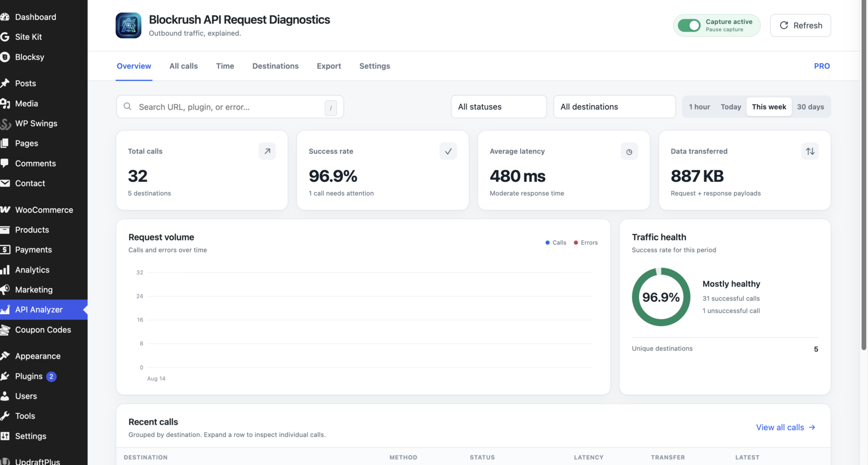Open the Export tab
Viewport: 868px width, 465px height.
(x=329, y=66)
